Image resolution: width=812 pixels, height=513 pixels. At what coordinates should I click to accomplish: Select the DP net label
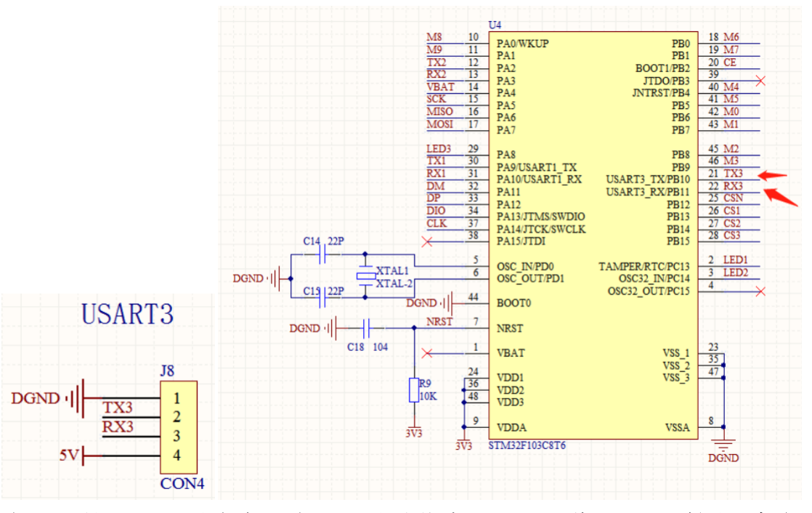(x=434, y=198)
